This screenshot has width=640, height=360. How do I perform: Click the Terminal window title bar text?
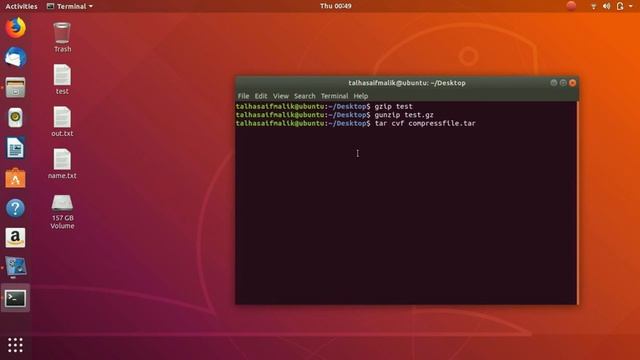[x=407, y=83]
